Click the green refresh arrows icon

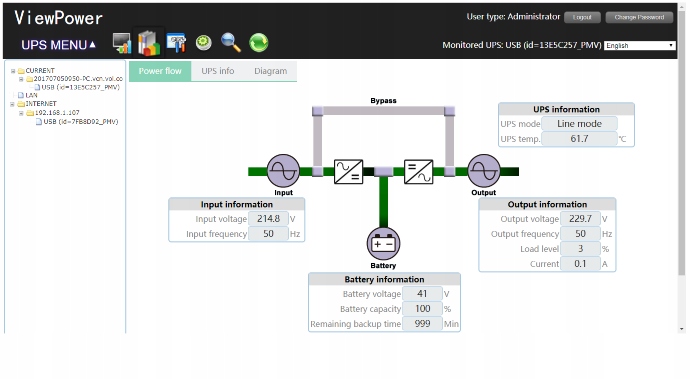point(259,43)
